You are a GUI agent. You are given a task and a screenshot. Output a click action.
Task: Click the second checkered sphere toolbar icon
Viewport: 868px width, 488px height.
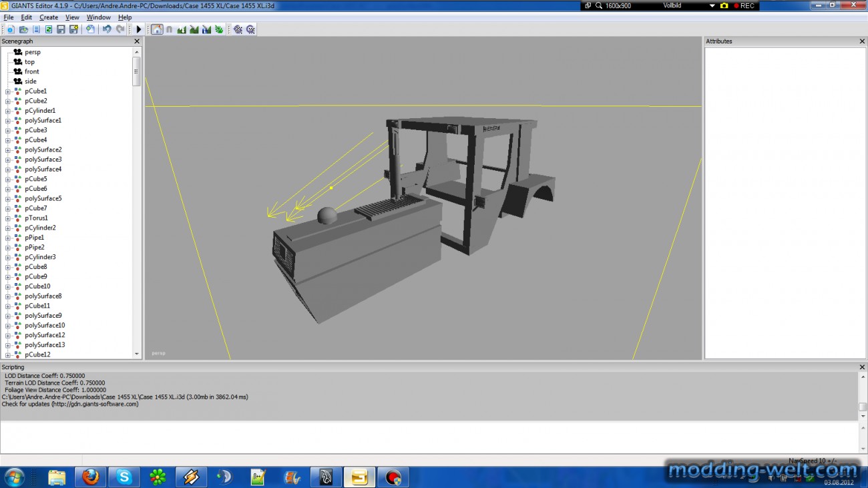pyautogui.click(x=250, y=29)
